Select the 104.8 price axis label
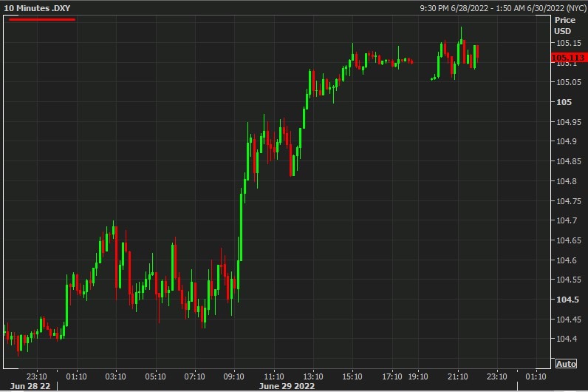 [567, 181]
